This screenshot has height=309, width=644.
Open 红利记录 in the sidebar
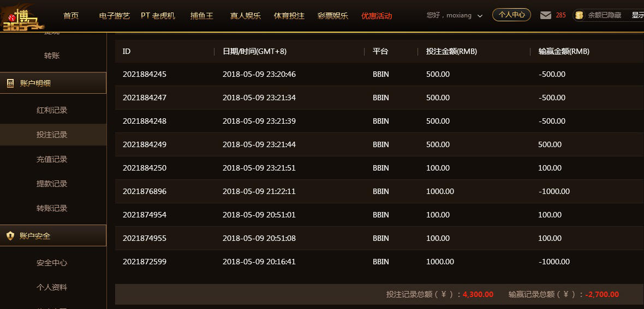pyautogui.click(x=52, y=110)
